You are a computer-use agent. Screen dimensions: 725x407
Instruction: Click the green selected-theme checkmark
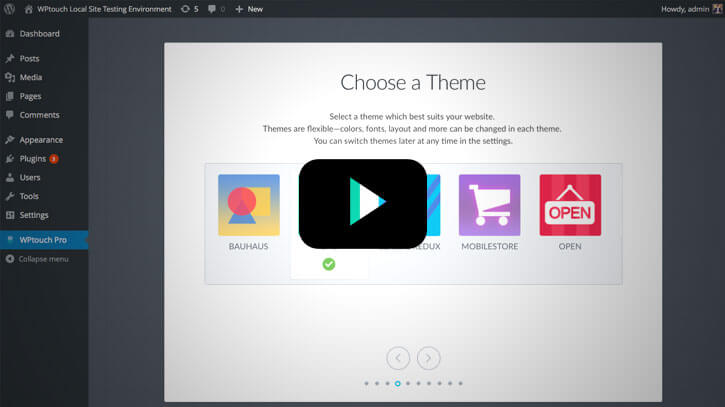pyautogui.click(x=329, y=264)
